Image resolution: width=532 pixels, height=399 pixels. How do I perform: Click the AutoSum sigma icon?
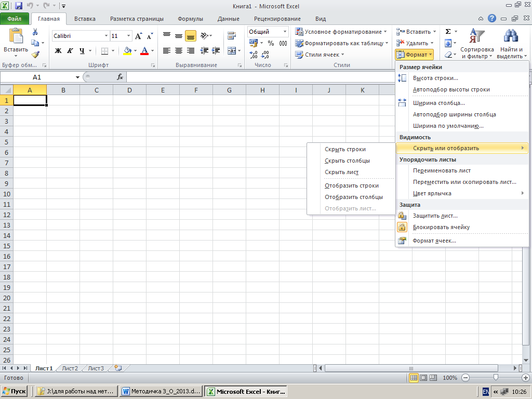pyautogui.click(x=448, y=32)
